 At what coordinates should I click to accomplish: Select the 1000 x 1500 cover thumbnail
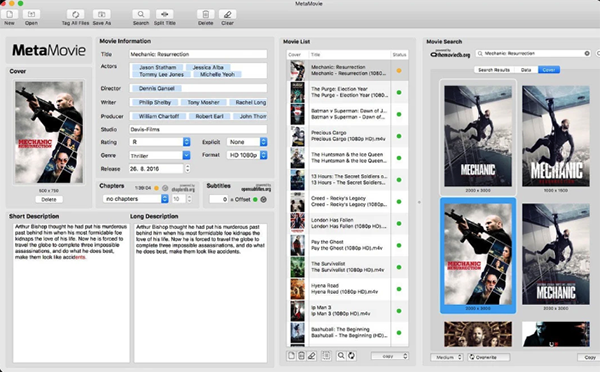pos(556,137)
